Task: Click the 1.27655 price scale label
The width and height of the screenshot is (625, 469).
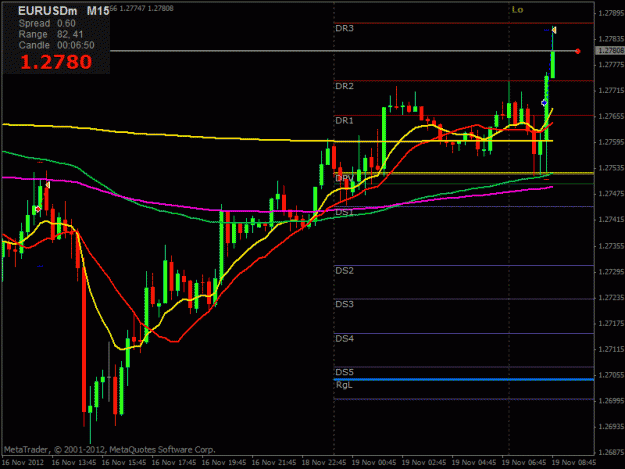Action: 611,116
